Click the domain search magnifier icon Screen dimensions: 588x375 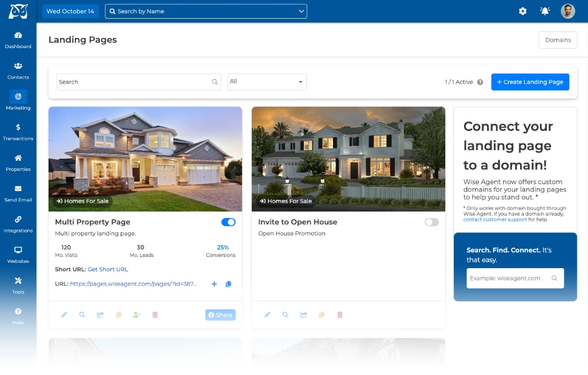[x=554, y=278]
